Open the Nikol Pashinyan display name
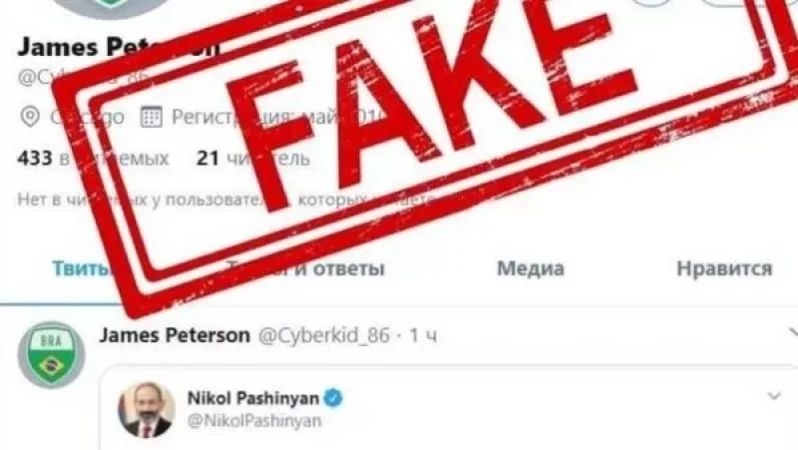This screenshot has width=798, height=450. coord(253,398)
